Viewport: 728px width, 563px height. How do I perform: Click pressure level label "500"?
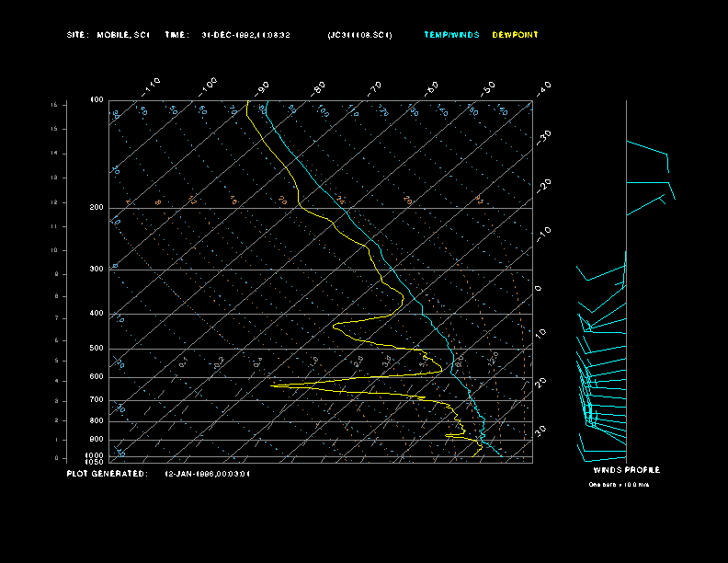(97, 349)
